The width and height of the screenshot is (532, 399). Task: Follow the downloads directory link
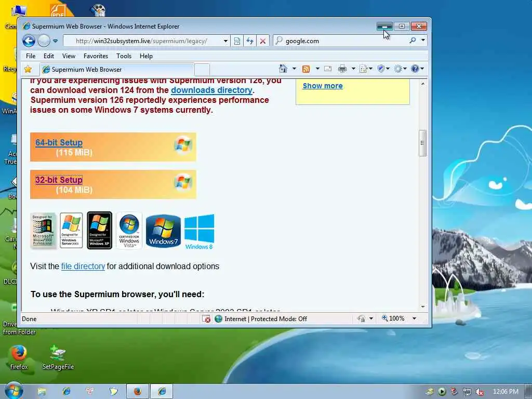[x=212, y=90]
